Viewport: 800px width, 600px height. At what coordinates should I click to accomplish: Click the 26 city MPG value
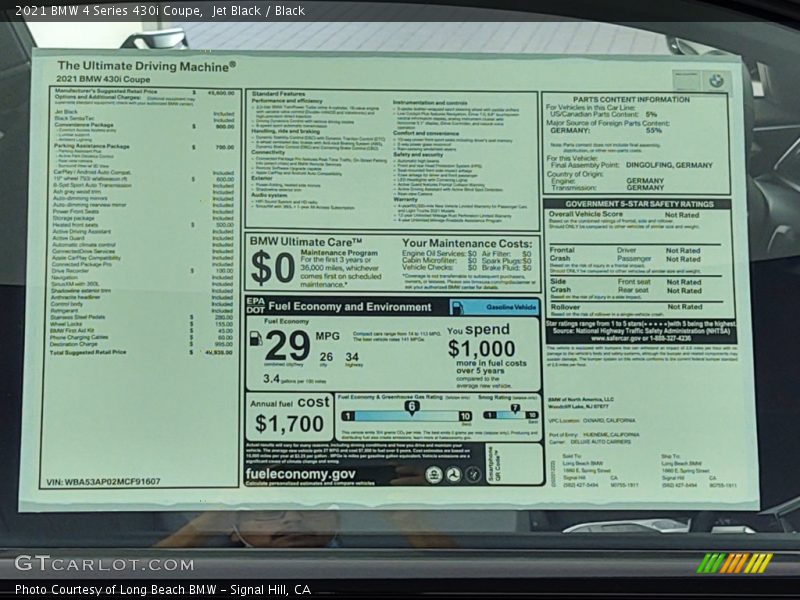tap(326, 357)
